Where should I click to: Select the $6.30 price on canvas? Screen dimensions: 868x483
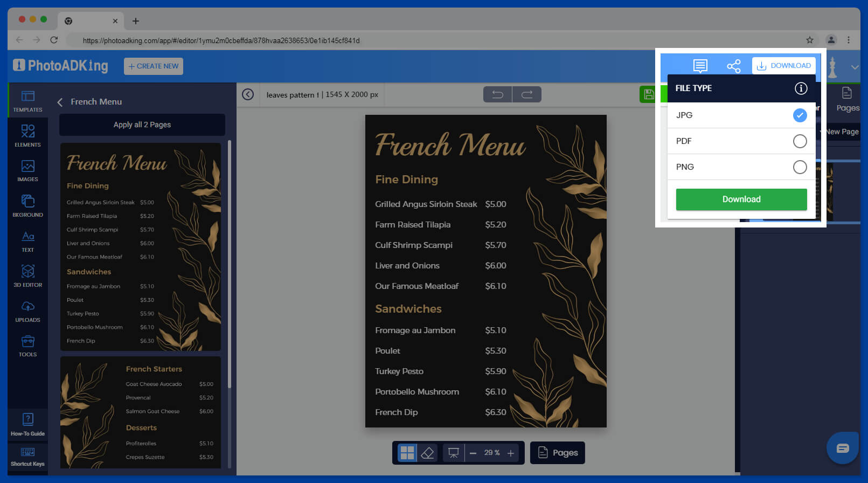tap(496, 412)
